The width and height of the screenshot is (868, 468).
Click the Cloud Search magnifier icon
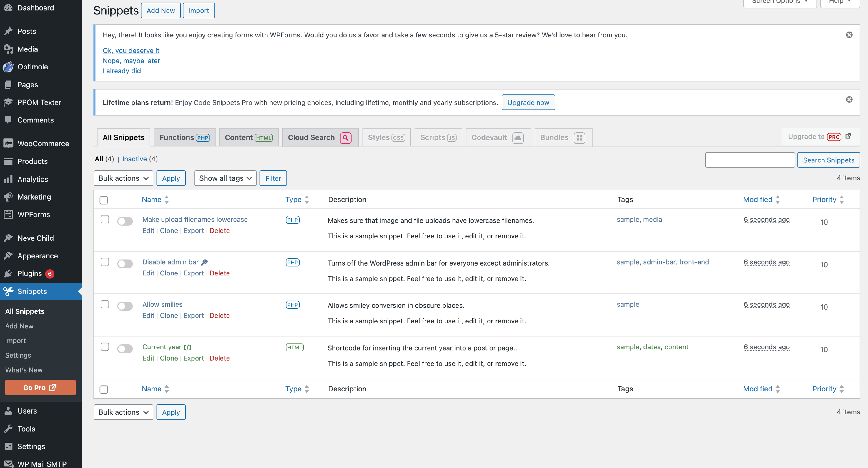pos(345,138)
